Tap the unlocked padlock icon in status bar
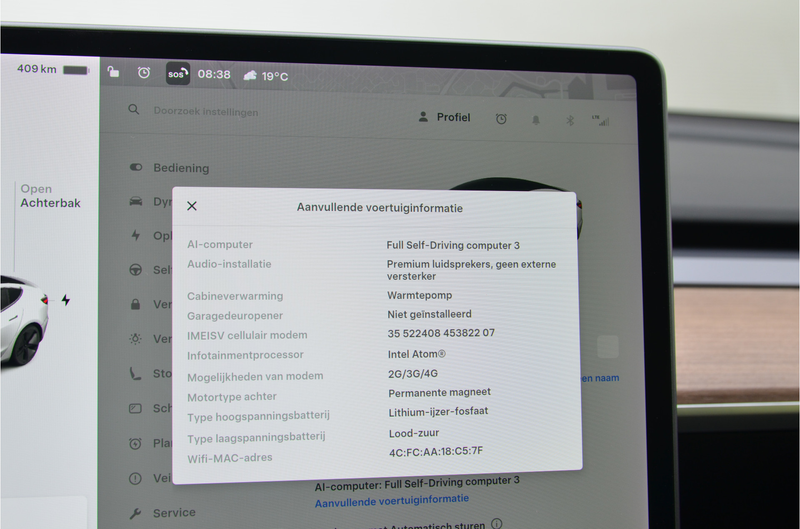 pos(113,72)
